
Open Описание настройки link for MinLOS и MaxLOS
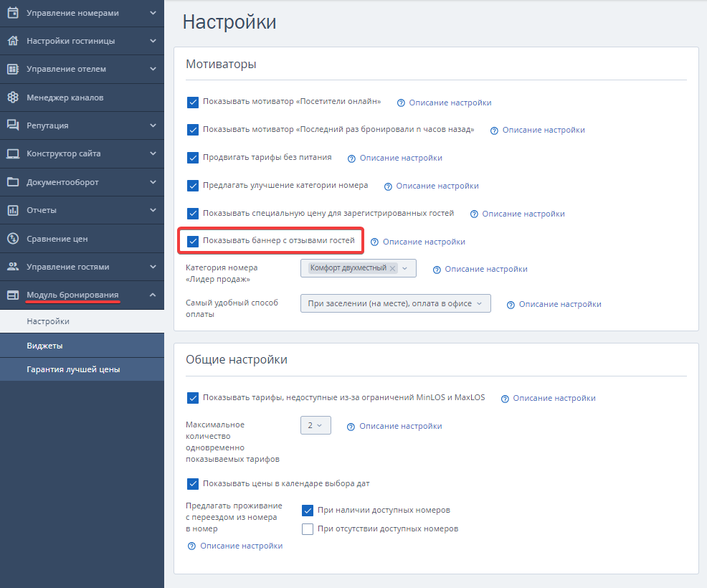[x=554, y=398]
